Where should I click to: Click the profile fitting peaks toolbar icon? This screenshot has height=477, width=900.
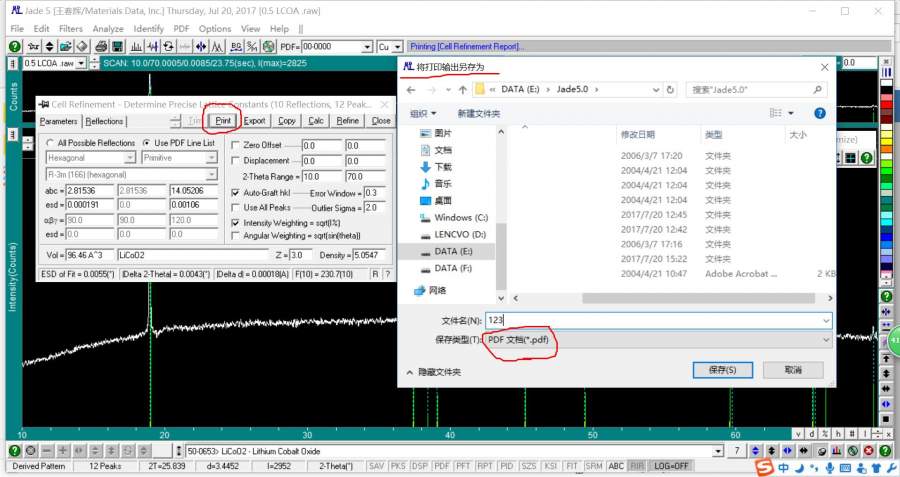pyautogui.click(x=218, y=46)
